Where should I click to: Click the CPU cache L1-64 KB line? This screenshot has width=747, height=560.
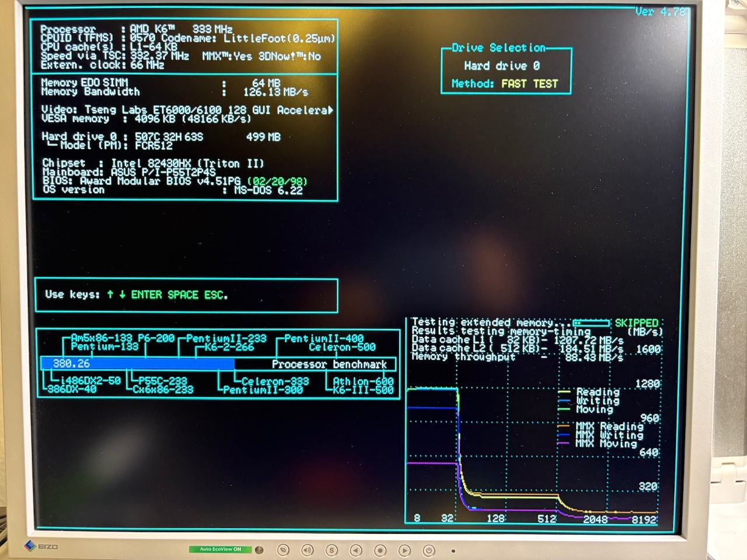pyautogui.click(x=109, y=47)
